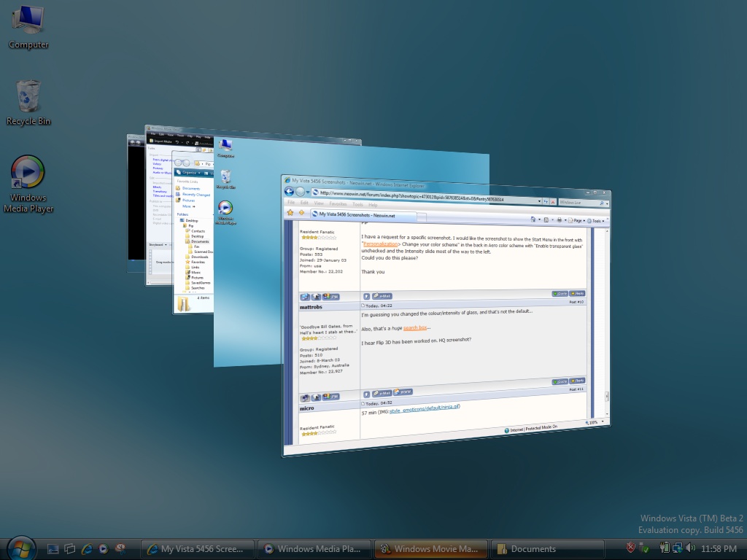This screenshot has width=747, height=560.
Task: Follow the orange search box link
Action: pos(414,327)
